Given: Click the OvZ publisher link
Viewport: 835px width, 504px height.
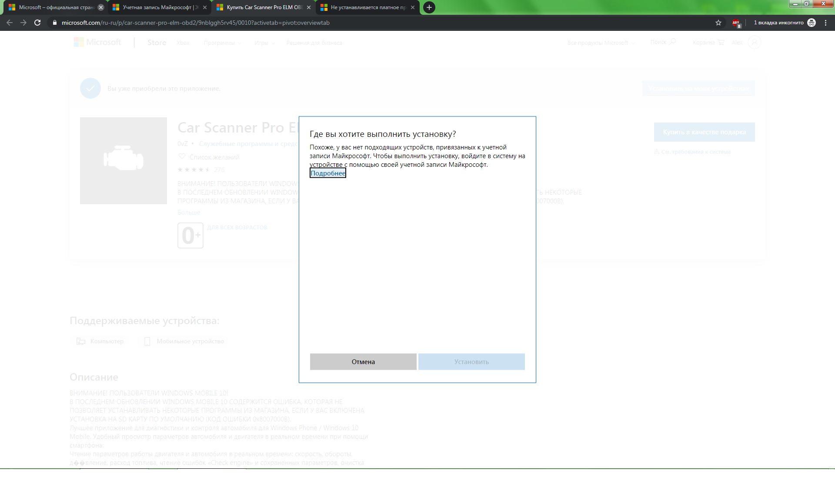Looking at the screenshot, I should pos(182,144).
